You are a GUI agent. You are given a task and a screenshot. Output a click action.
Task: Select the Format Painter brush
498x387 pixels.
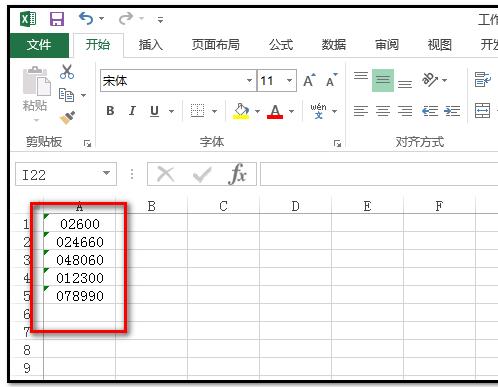click(67, 117)
